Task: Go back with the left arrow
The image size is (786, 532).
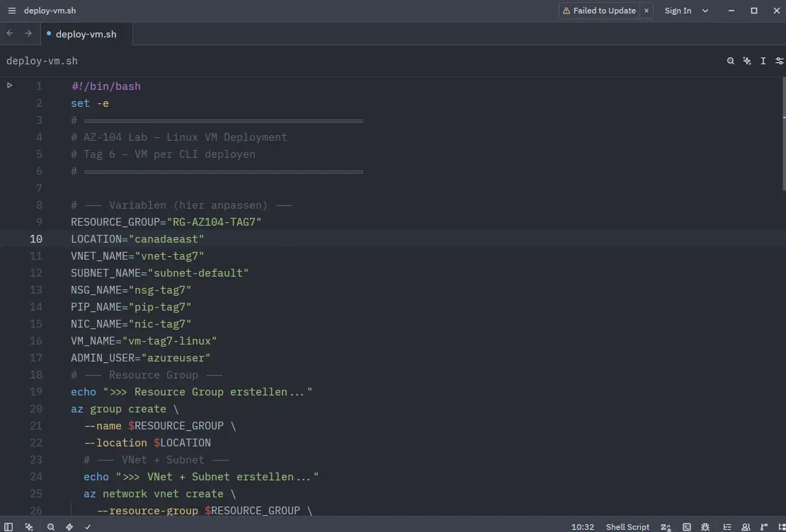Action: point(9,33)
